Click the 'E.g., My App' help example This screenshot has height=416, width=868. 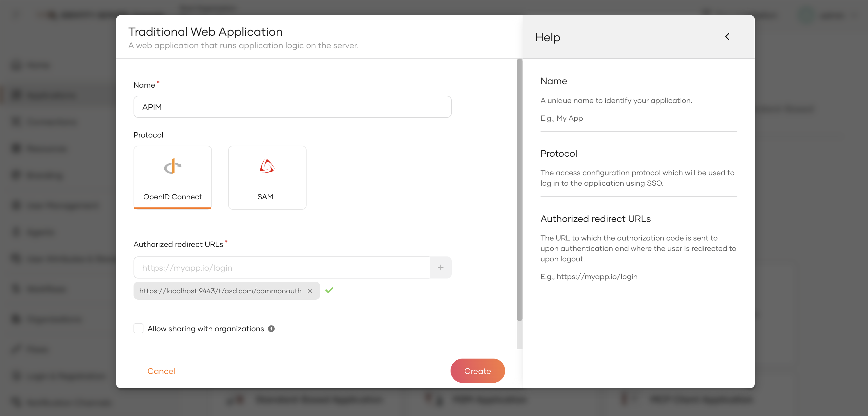point(561,118)
